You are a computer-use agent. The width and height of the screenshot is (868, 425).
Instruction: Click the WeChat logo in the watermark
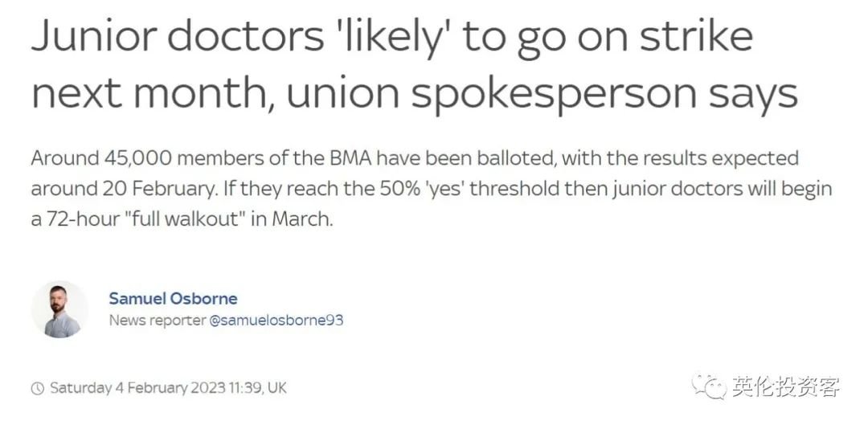[x=709, y=386]
